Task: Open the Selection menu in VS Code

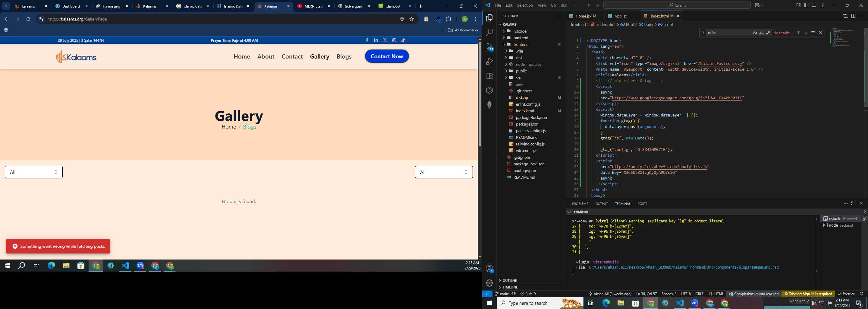Action: tap(525, 5)
